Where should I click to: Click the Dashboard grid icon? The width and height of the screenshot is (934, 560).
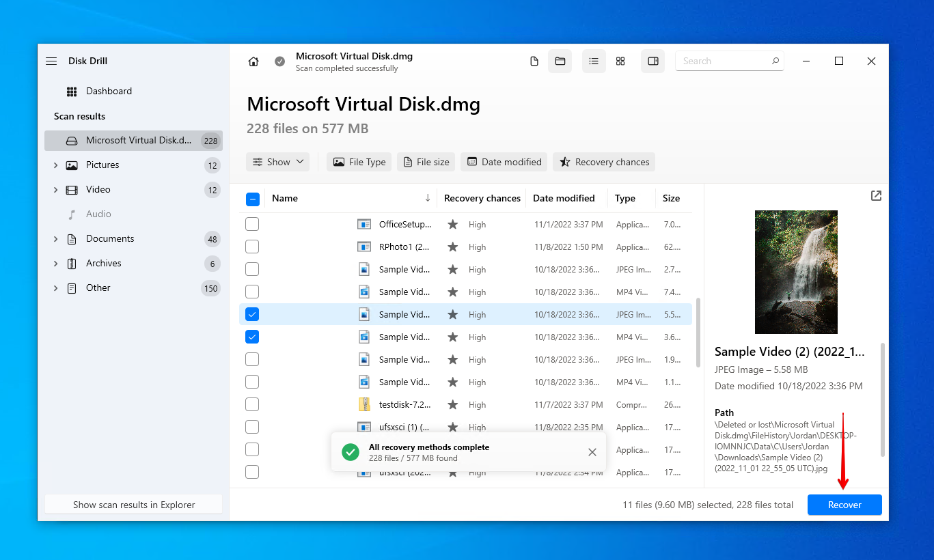click(x=72, y=92)
